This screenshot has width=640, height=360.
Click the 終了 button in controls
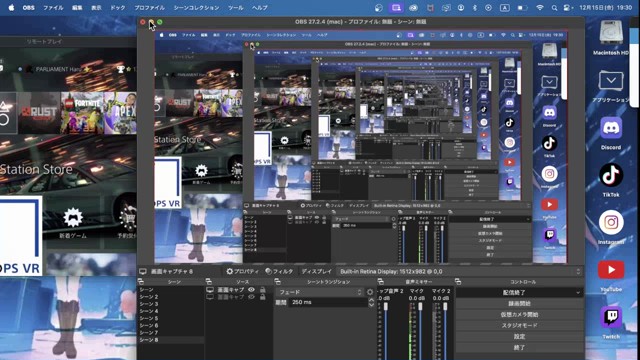519,348
